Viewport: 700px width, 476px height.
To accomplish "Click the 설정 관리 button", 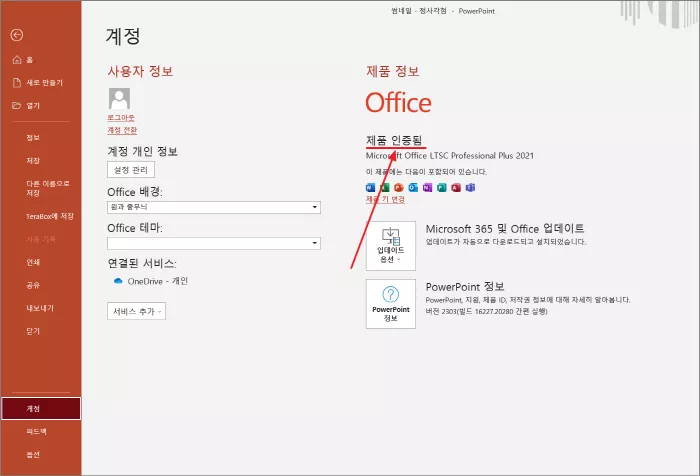I will (131, 170).
